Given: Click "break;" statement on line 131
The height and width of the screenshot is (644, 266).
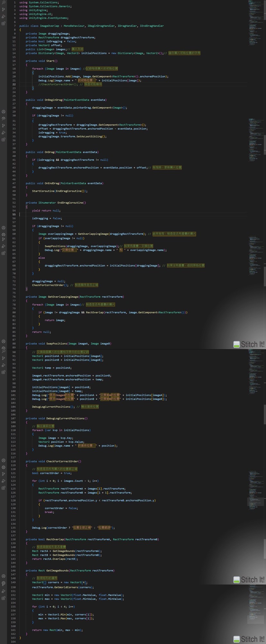Looking at the screenshot, I should point(49,512).
